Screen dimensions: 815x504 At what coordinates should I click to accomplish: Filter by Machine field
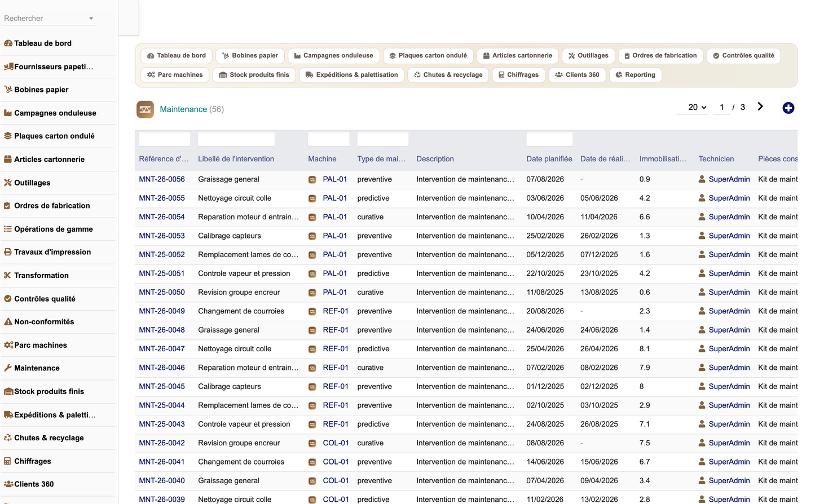pos(329,139)
